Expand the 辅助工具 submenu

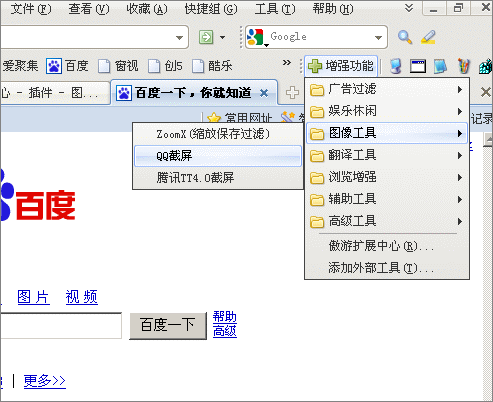pos(387,199)
